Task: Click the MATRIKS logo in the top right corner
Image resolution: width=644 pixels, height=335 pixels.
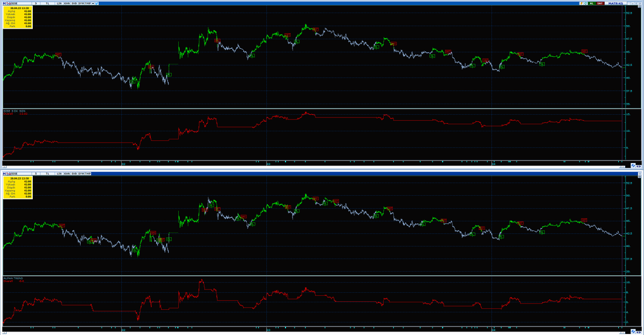Action: point(616,3)
